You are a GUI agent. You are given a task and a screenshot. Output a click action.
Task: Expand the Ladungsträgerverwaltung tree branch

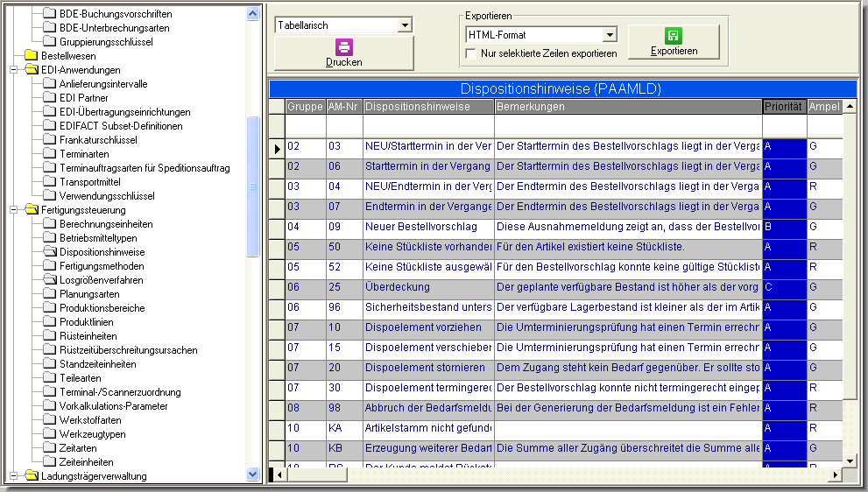[14, 476]
